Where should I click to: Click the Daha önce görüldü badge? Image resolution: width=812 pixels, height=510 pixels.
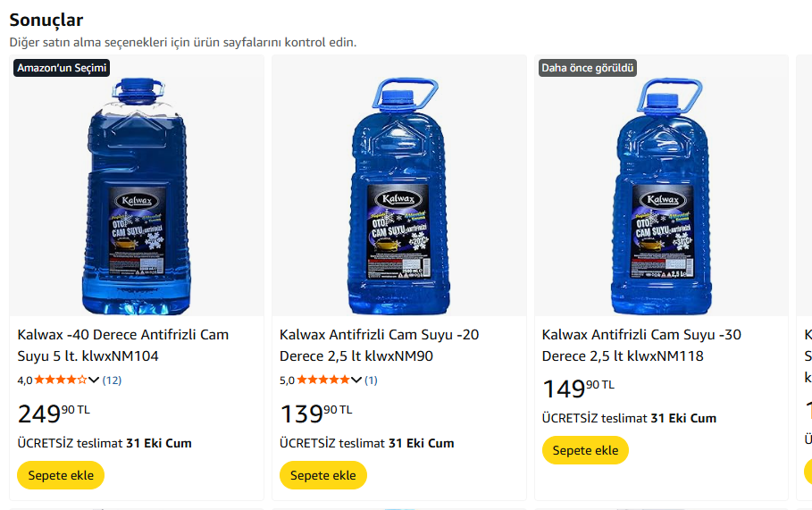pyautogui.click(x=587, y=68)
